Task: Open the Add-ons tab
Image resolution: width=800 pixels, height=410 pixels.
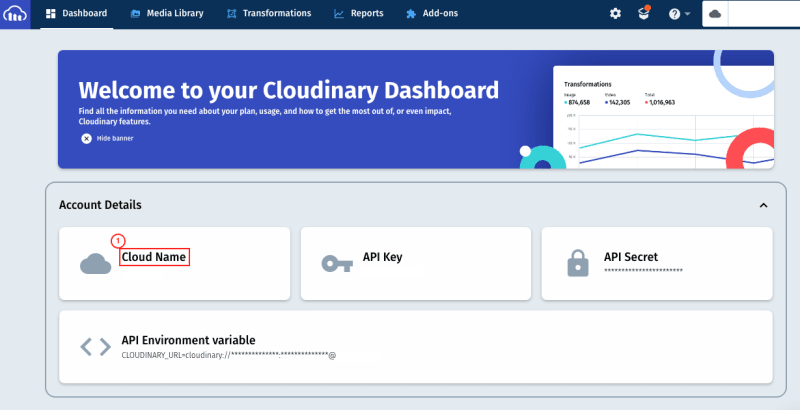Action: 432,14
